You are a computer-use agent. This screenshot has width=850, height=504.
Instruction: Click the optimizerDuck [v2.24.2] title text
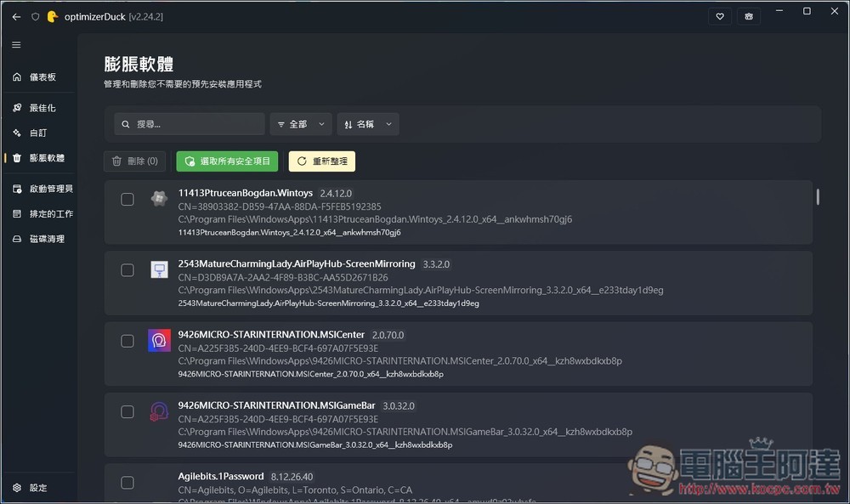click(114, 17)
